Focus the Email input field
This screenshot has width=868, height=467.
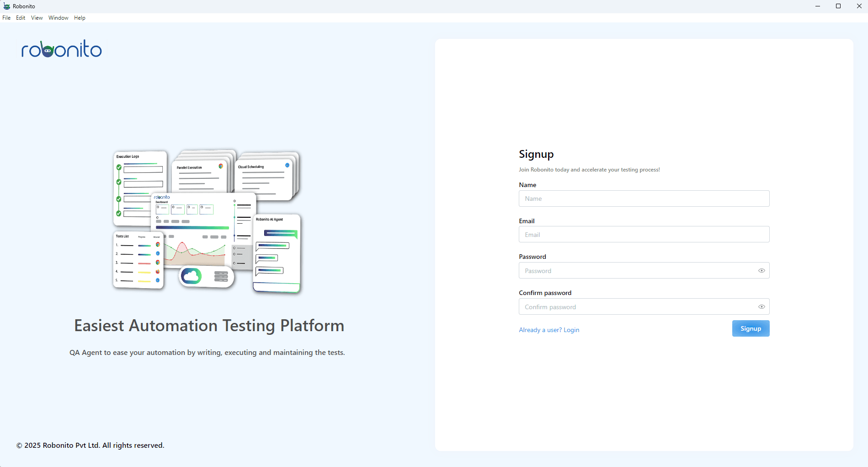[x=644, y=235]
